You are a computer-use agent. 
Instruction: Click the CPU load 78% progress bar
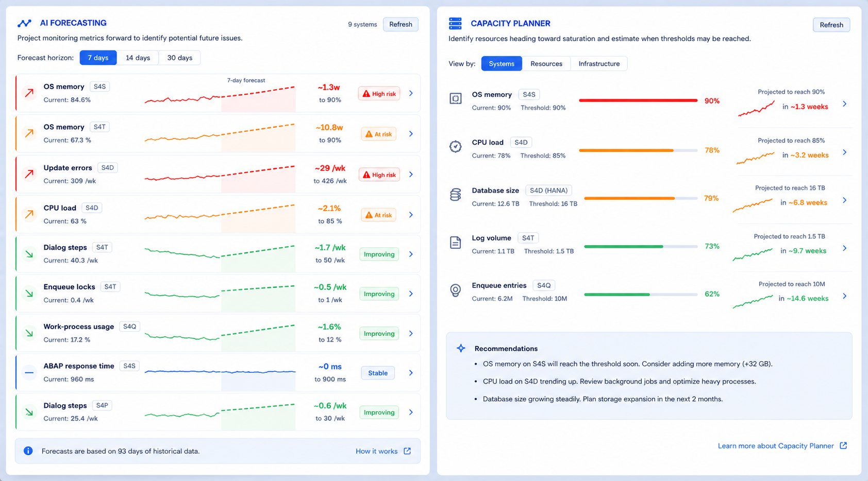pos(638,150)
